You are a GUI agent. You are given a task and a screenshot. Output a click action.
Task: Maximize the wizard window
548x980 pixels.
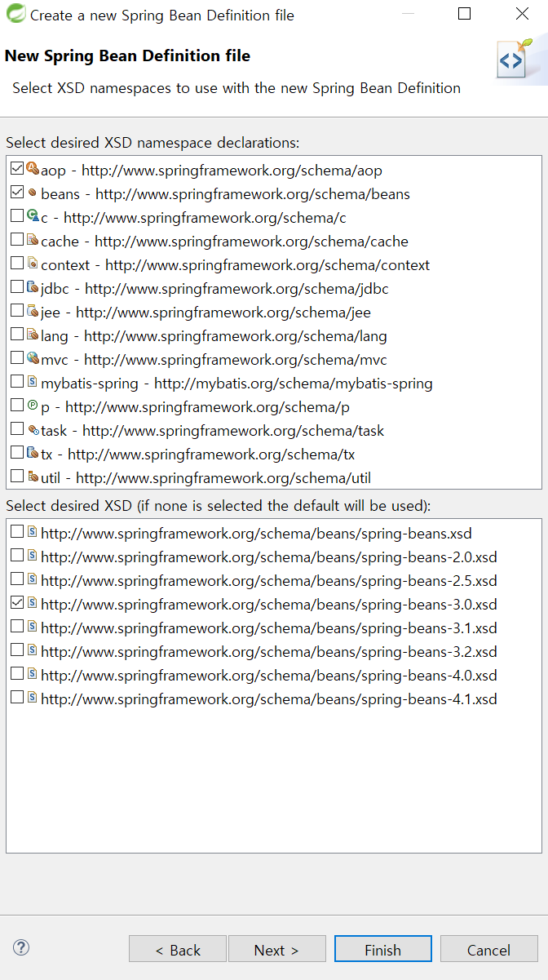pyautogui.click(x=465, y=14)
